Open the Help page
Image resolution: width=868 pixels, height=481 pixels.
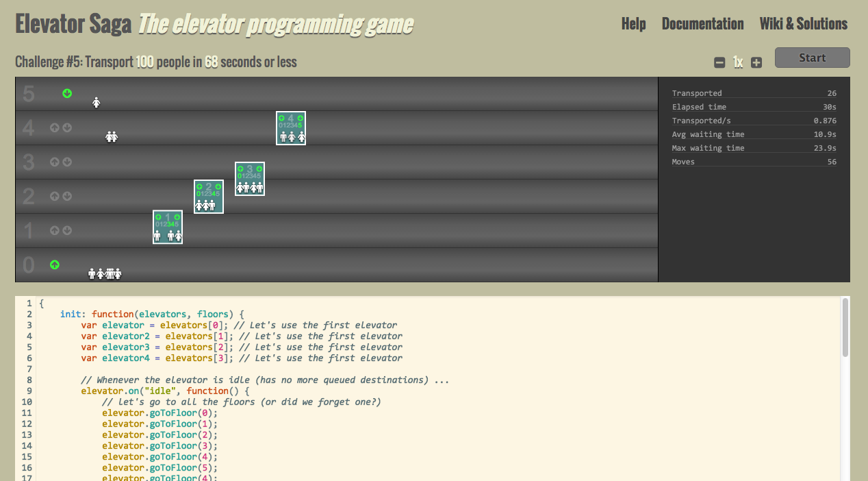coord(633,24)
